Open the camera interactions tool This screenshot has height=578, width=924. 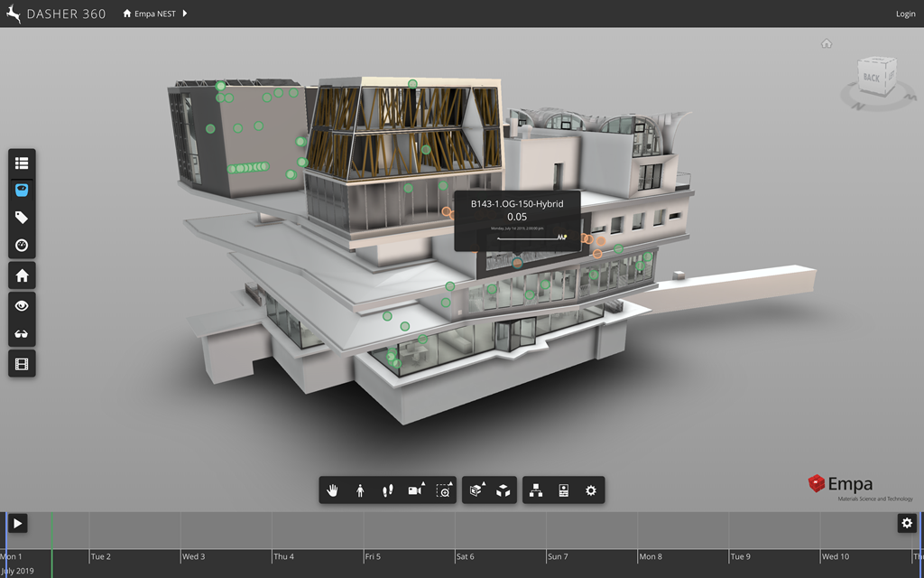[x=415, y=490]
